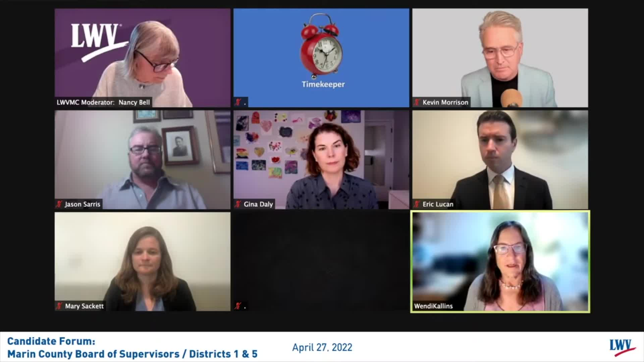Select the highlighted WendiKallins video tile

click(x=500, y=261)
